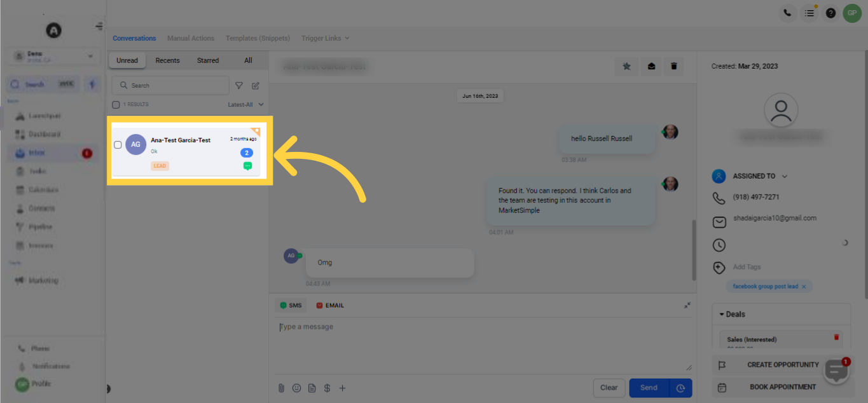
Task: Click the Omg message bubble
Action: [x=389, y=263]
